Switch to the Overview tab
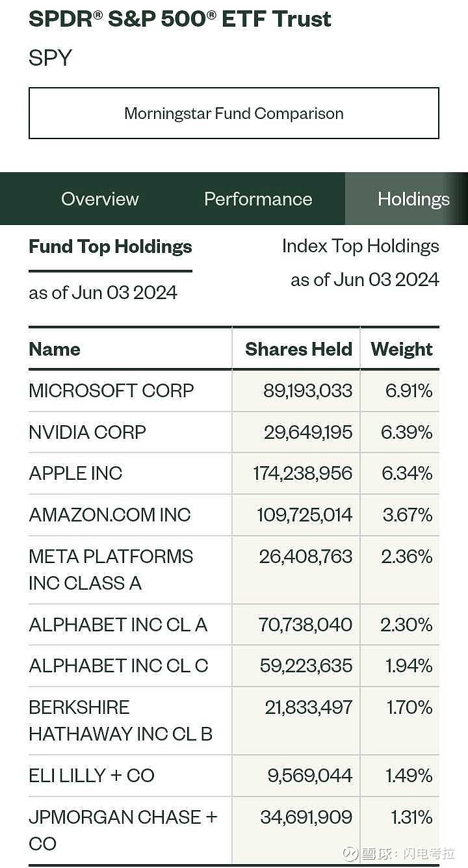The width and height of the screenshot is (468, 868). point(99,199)
